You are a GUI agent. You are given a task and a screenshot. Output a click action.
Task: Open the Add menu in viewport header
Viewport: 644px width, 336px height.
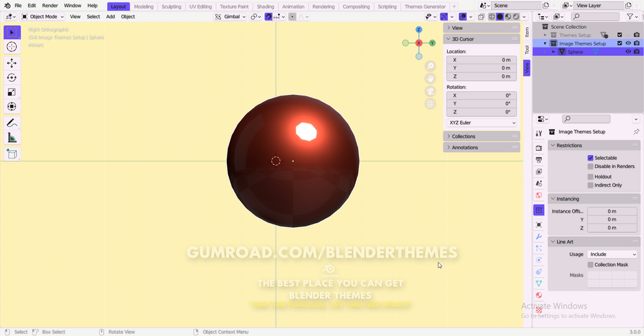point(110,17)
